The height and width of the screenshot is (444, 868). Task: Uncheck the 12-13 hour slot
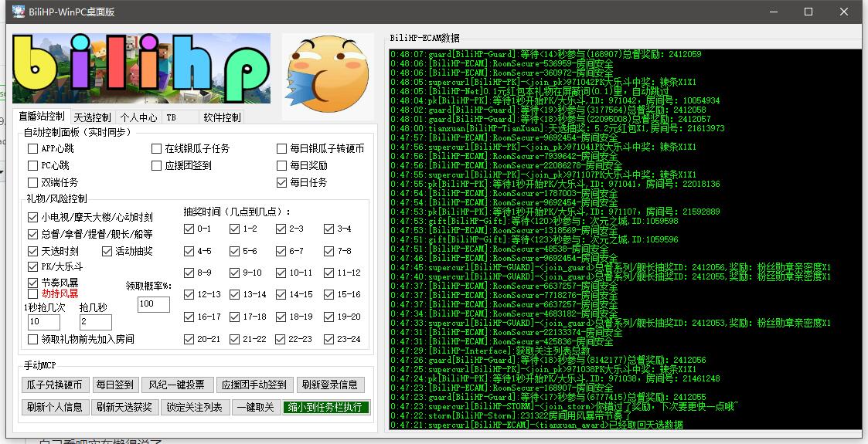(189, 294)
